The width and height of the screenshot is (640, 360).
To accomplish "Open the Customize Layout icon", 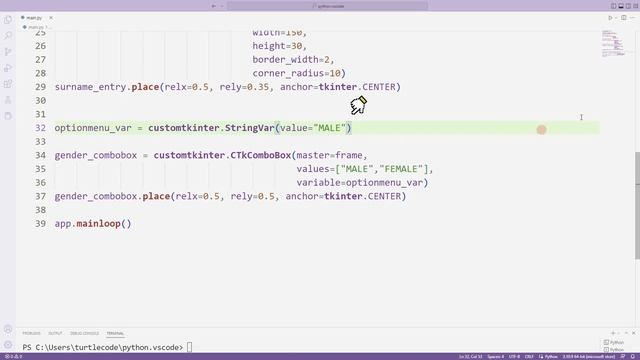I will point(636,6).
